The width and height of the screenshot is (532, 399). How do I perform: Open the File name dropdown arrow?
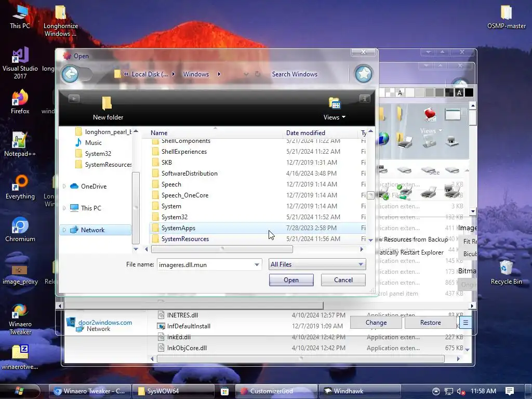[x=257, y=264]
